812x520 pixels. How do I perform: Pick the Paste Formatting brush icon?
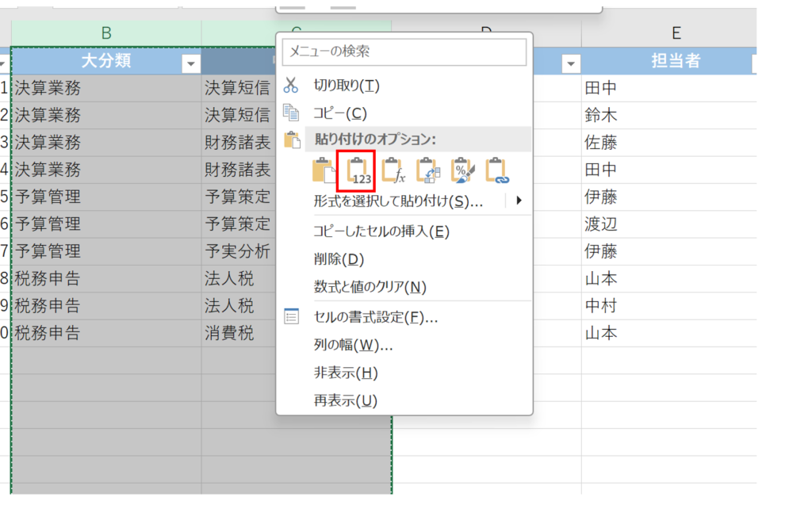click(x=462, y=170)
